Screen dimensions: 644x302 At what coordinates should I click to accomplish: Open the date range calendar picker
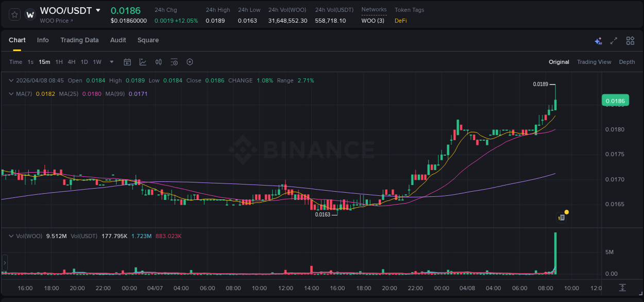tap(127, 62)
